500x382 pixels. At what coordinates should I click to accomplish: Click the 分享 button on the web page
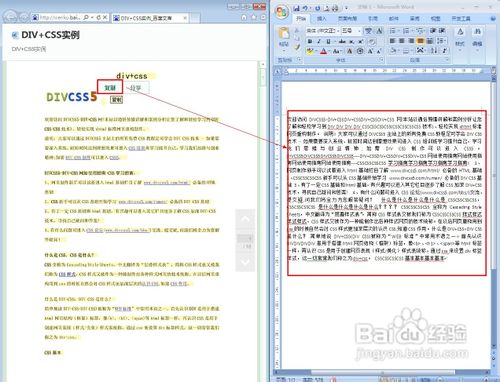click(136, 88)
